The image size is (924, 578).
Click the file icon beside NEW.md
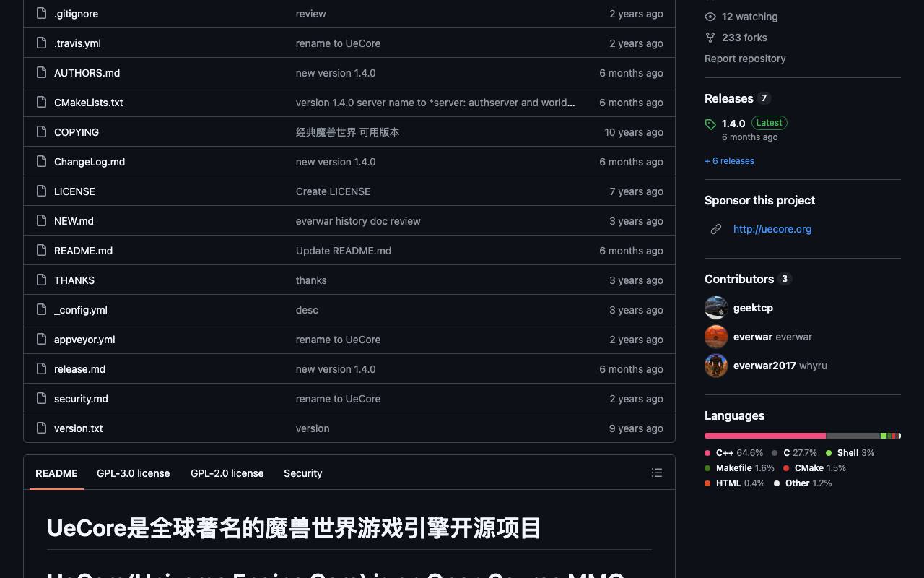(x=41, y=220)
